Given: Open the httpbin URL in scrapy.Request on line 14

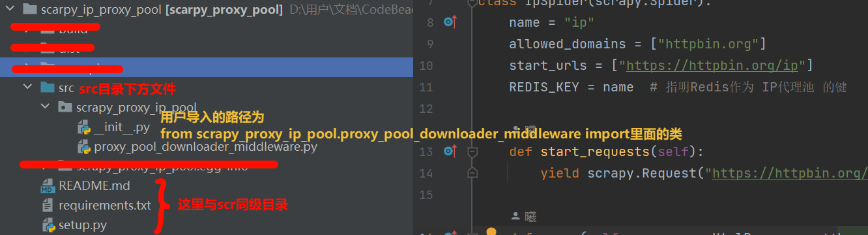Looking at the screenshot, I should point(790,174).
